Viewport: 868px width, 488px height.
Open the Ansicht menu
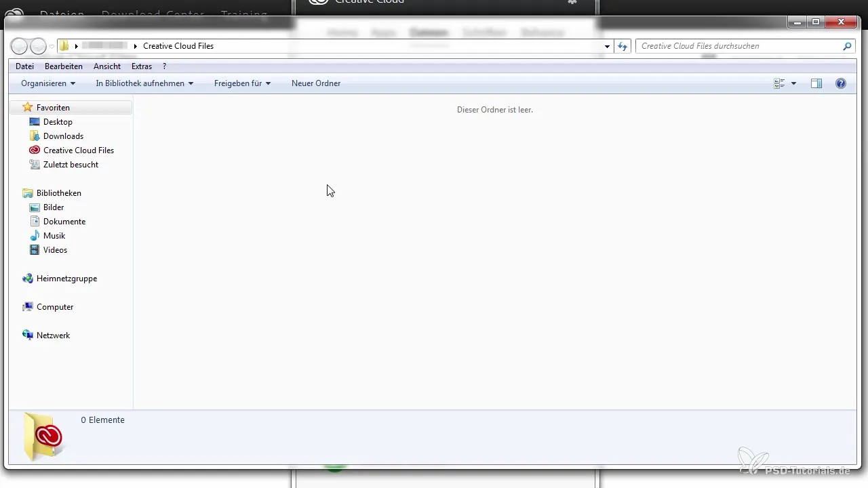point(107,66)
